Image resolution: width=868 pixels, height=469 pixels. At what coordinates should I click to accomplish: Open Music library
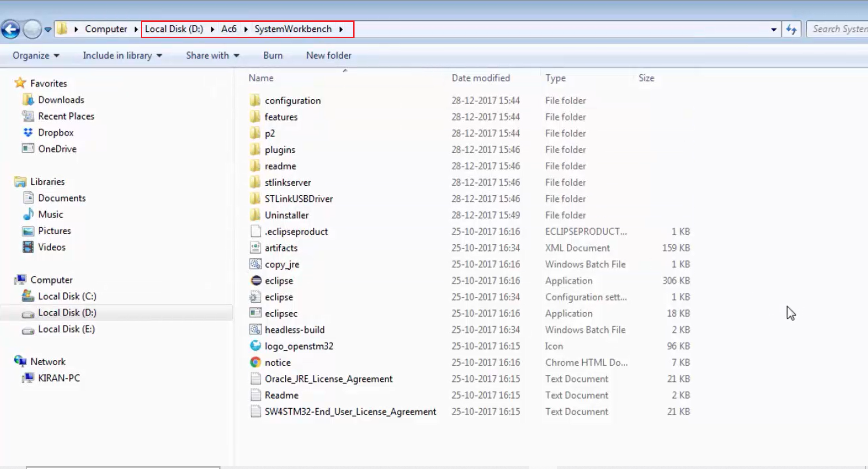pos(50,214)
